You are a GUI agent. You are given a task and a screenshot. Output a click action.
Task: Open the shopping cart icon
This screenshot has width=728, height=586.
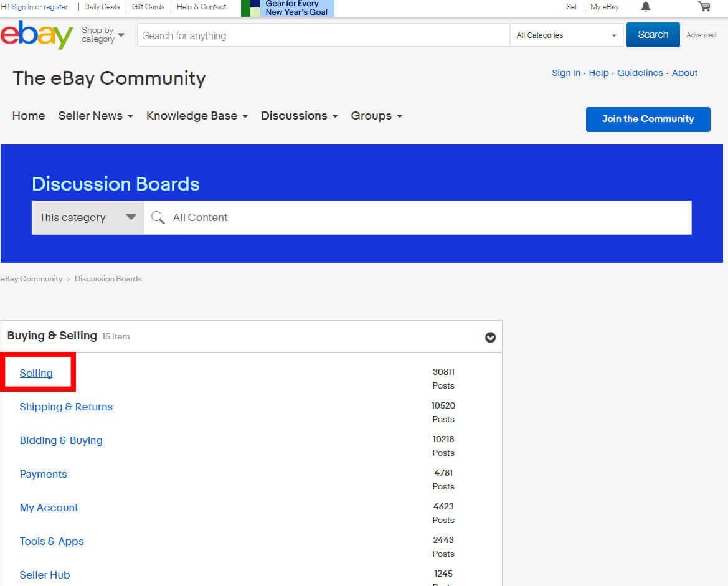pyautogui.click(x=704, y=6)
